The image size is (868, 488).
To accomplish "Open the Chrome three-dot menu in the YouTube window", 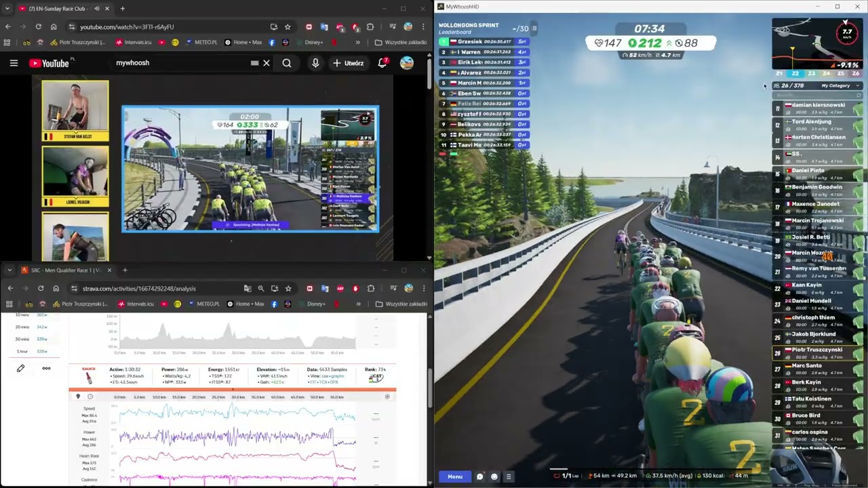I will tap(423, 27).
